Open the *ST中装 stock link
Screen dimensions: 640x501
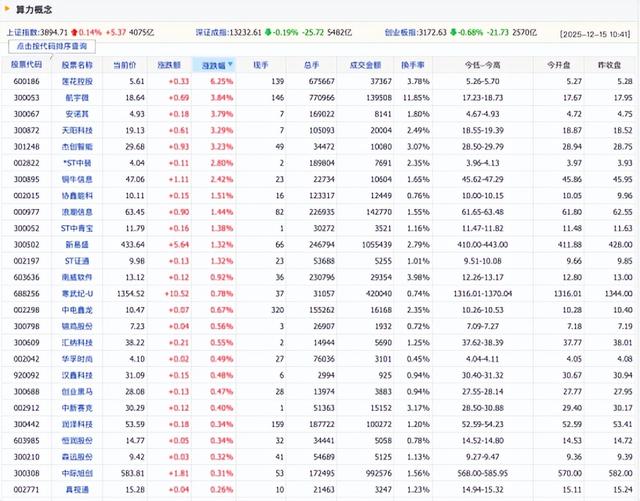click(77, 163)
